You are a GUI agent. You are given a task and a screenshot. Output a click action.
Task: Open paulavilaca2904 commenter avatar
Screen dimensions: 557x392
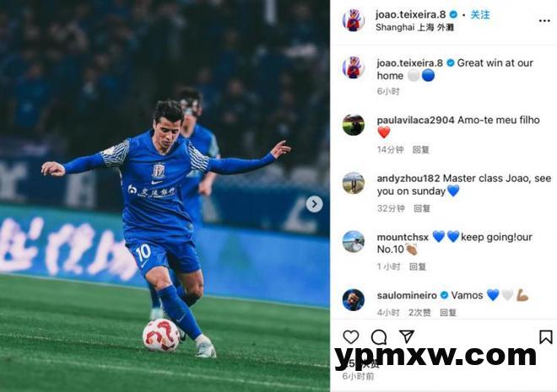click(354, 125)
